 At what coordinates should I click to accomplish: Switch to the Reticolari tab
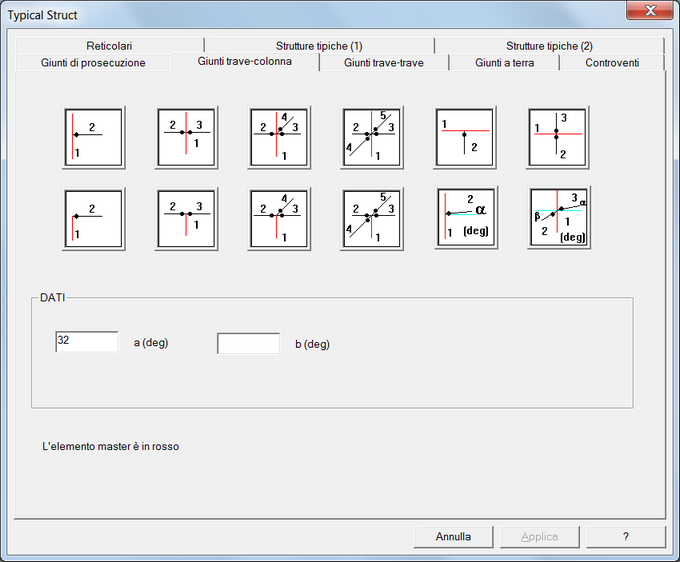109,46
